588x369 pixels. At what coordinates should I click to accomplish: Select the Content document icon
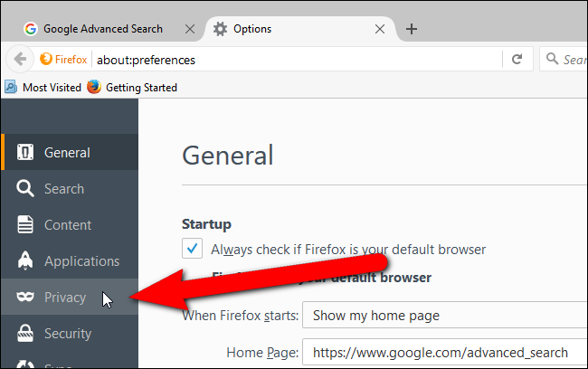[25, 224]
